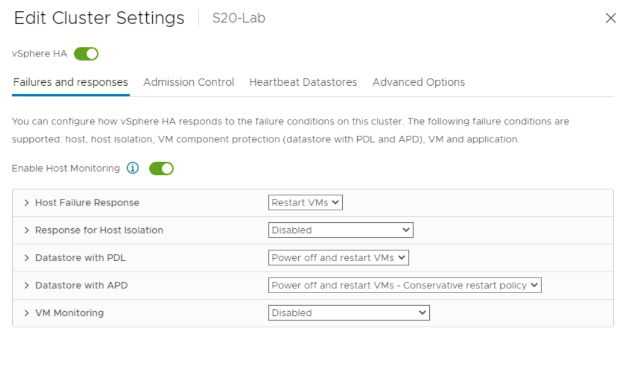Click the Host Failure Response label
This screenshot has width=623, height=368.
[87, 203]
